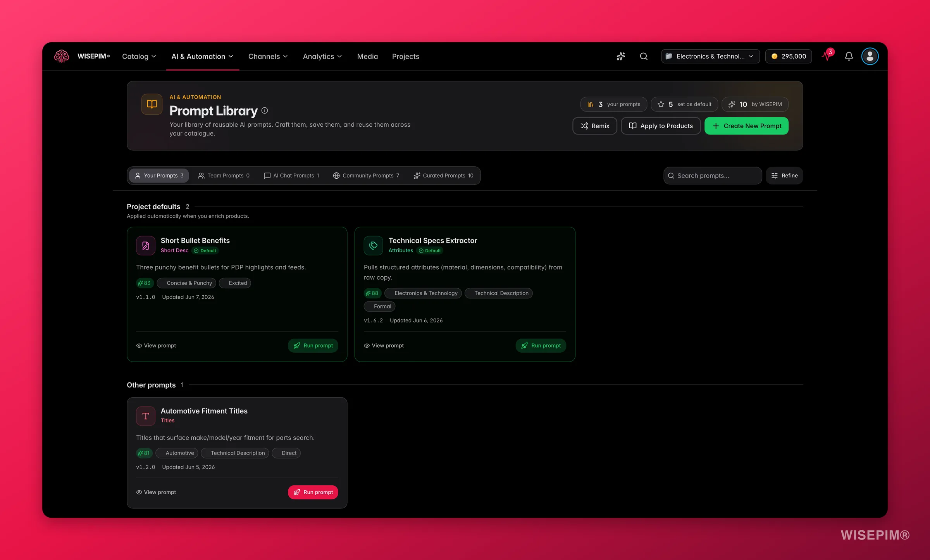
Task: Click Technical Description tag on Automotive card
Action: (235, 453)
